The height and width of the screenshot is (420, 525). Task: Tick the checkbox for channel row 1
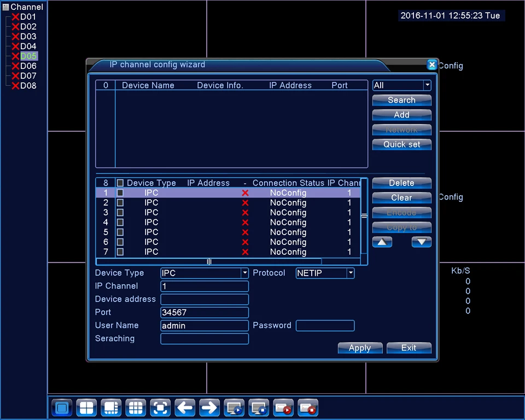coord(120,192)
